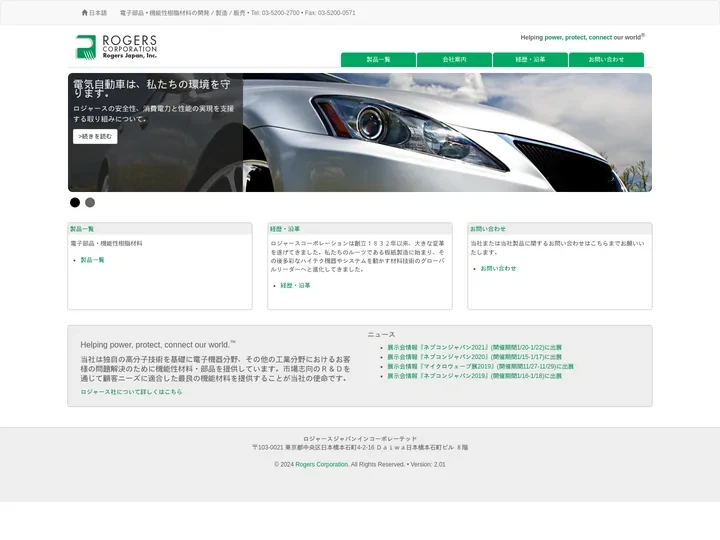The width and height of the screenshot is (720, 540).
Task: Click the top-right slogan 'Helping power, protect, connect our world'
Action: point(582,37)
